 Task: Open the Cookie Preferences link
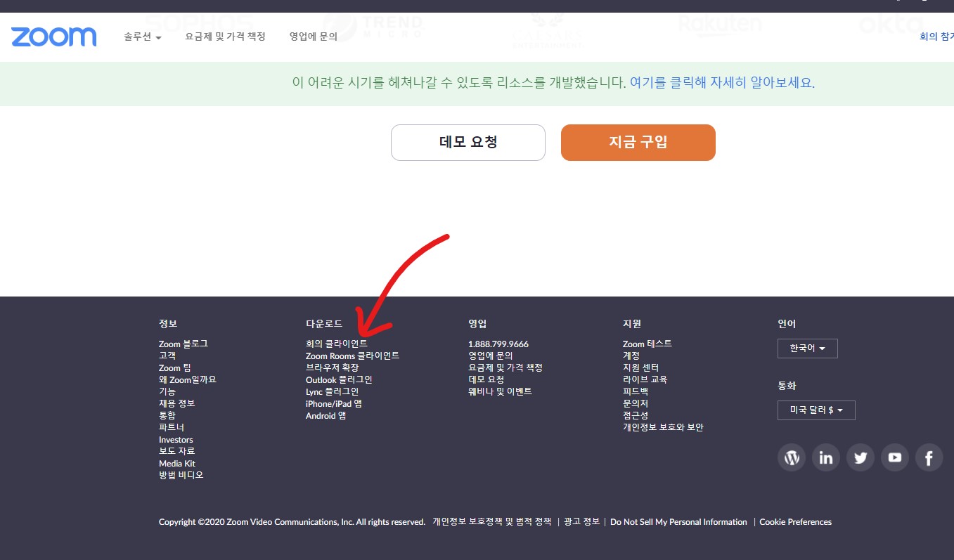(x=796, y=522)
